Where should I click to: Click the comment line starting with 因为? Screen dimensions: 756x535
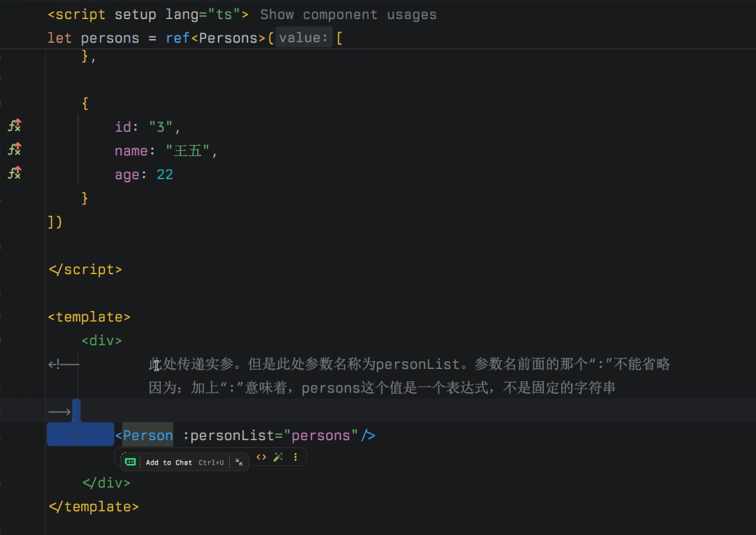(x=381, y=387)
